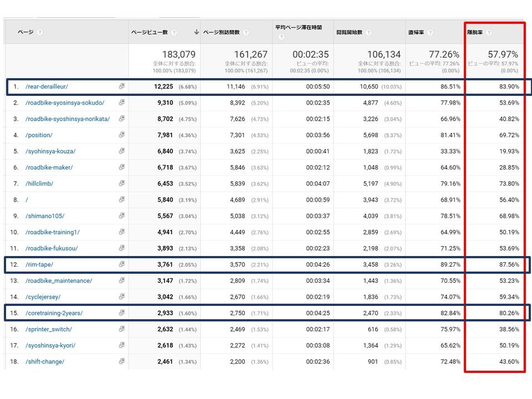Select total unique pageviews value 161,267

(250, 54)
